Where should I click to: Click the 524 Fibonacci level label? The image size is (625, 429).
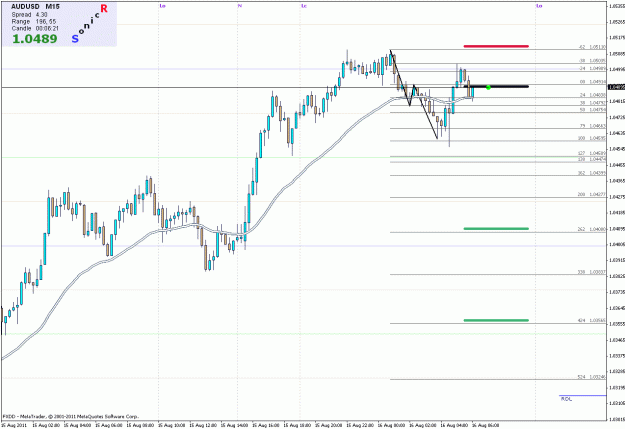[592, 377]
